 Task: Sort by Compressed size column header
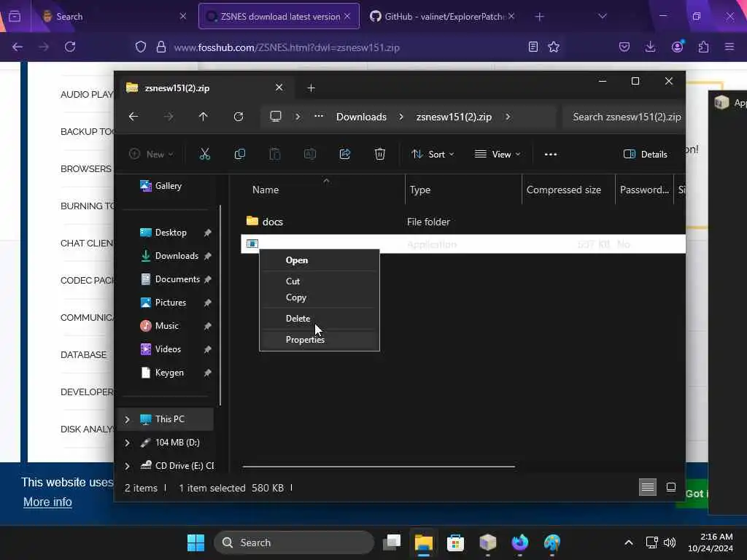point(568,190)
